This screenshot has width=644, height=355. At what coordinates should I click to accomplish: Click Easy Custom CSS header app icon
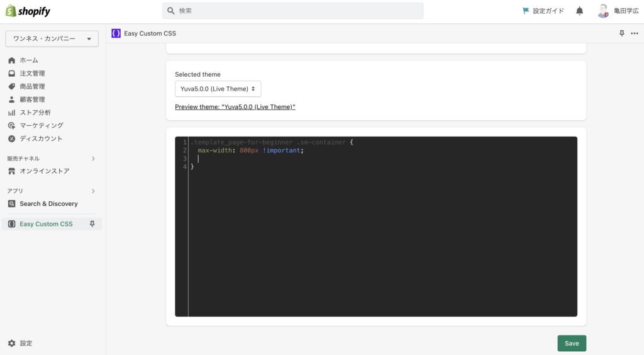click(116, 33)
